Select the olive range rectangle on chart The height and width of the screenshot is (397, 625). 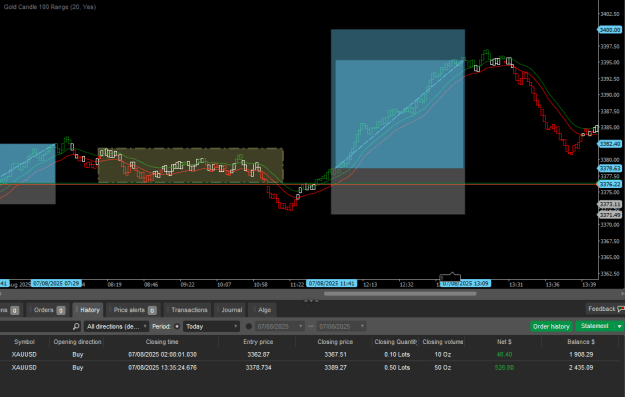pyautogui.click(x=191, y=165)
